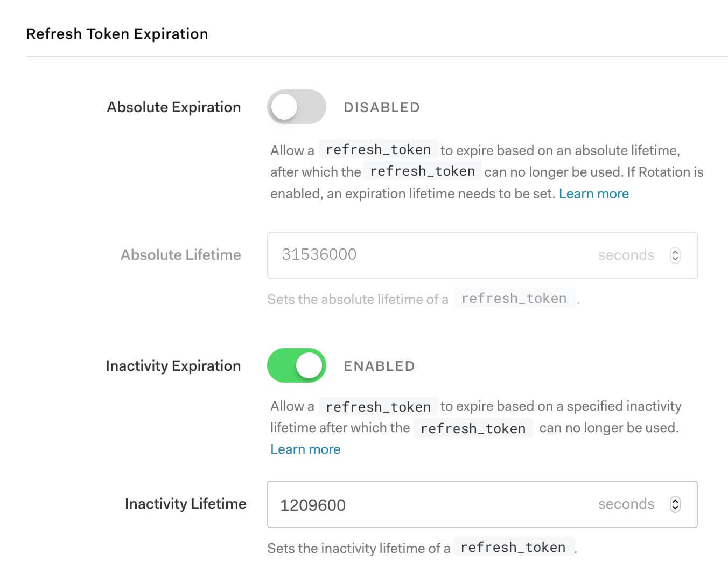Click the Inactivity Lifetime field label
This screenshot has width=728, height=582.
[x=185, y=503]
